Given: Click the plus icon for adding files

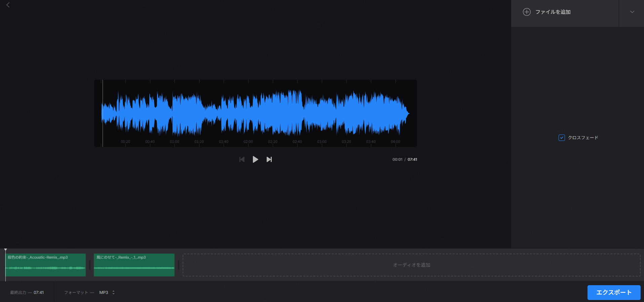Looking at the screenshot, I should click(527, 12).
